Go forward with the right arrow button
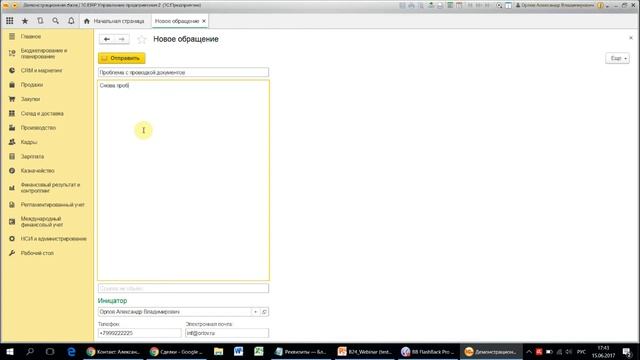The height and width of the screenshot is (360, 640). tap(122, 39)
